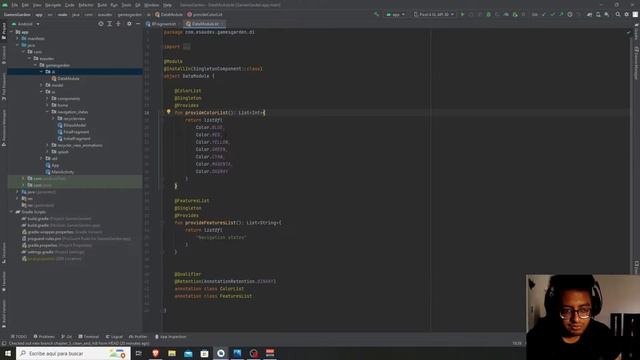Open Pull Requests side tool tab
640x360 pixels.
coord(4,87)
